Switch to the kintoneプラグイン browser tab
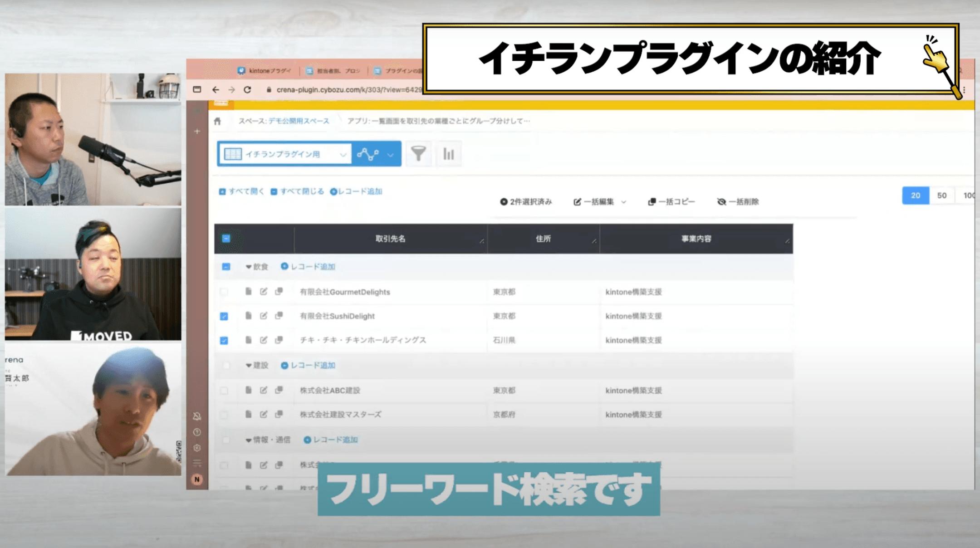980x548 pixels. 265,71
